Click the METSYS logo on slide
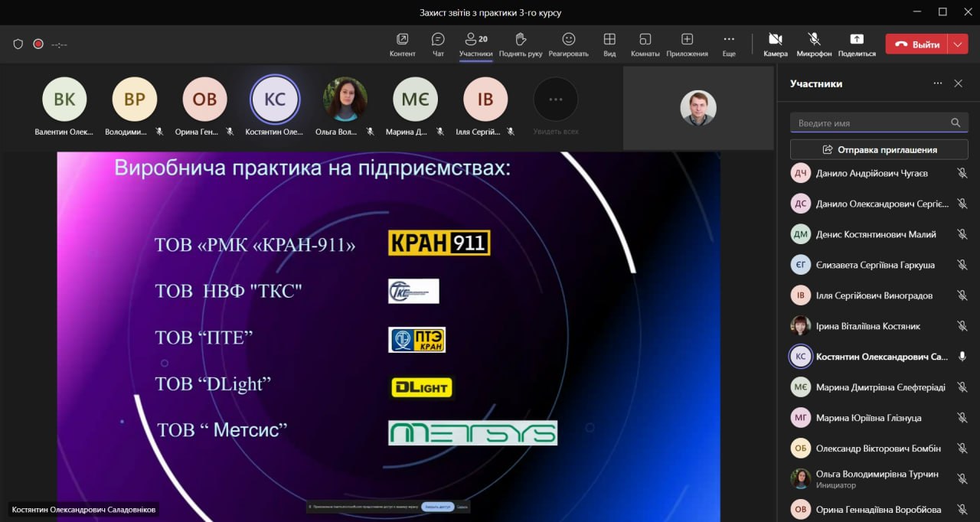Image resolution: width=980 pixels, height=522 pixels. point(472,433)
